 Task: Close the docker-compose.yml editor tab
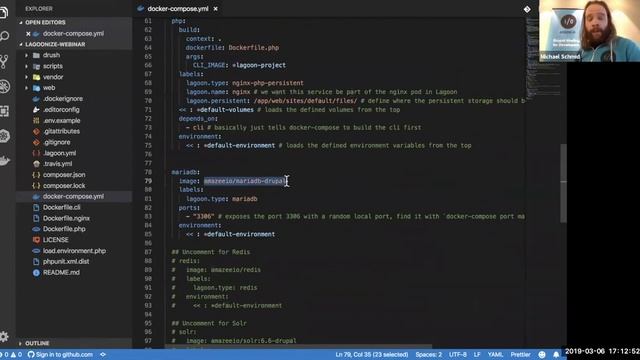216,9
